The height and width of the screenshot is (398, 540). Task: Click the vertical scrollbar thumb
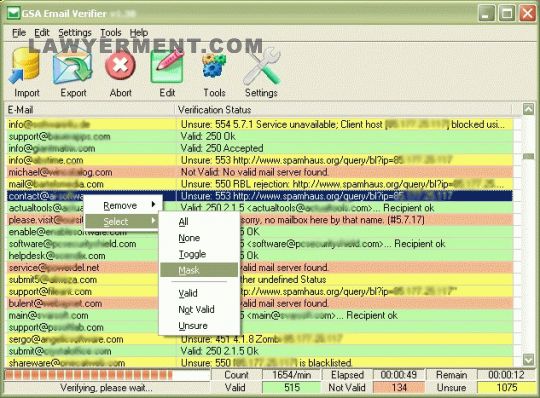pos(528,156)
